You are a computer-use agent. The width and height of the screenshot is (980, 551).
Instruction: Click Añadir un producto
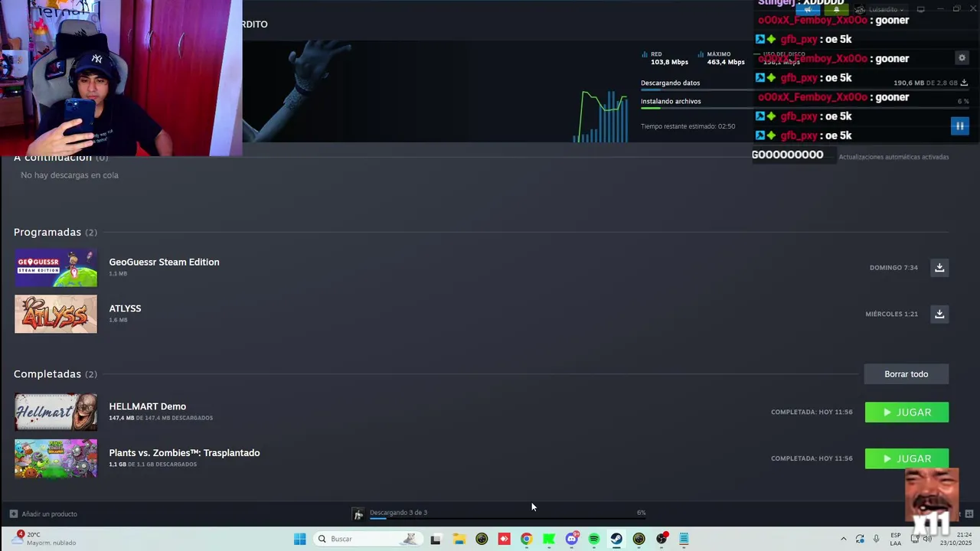(x=50, y=514)
